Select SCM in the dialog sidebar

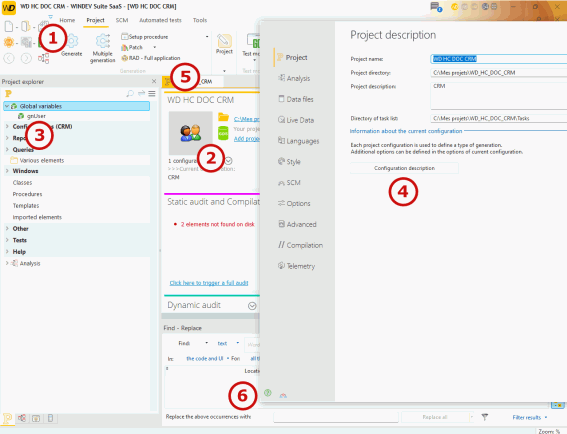click(289, 183)
